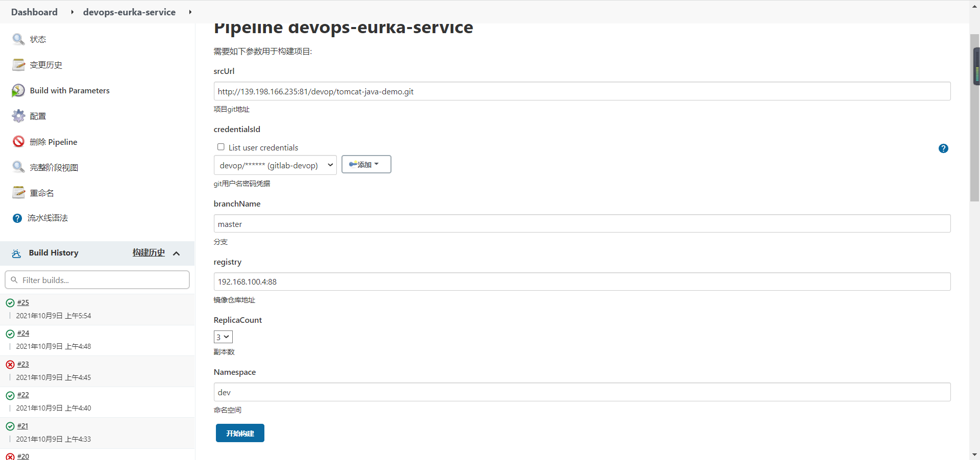Change ReplicaCount using its dropdown
This screenshot has width=980, height=460.
tap(223, 337)
